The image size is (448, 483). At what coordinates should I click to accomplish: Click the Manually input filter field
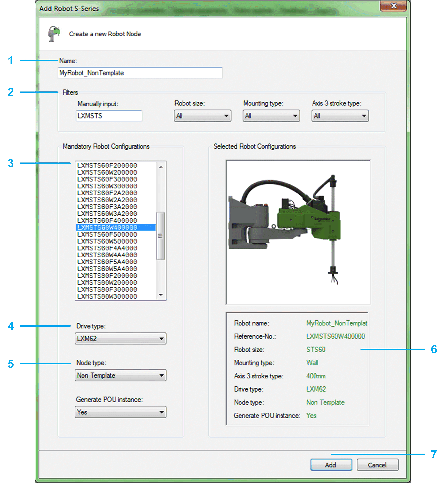(x=109, y=116)
